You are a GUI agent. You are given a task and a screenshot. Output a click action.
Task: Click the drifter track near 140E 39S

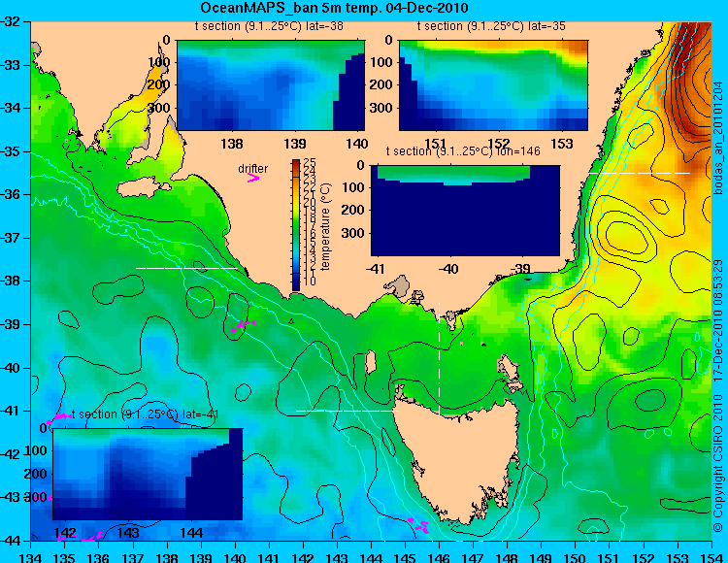[243, 326]
